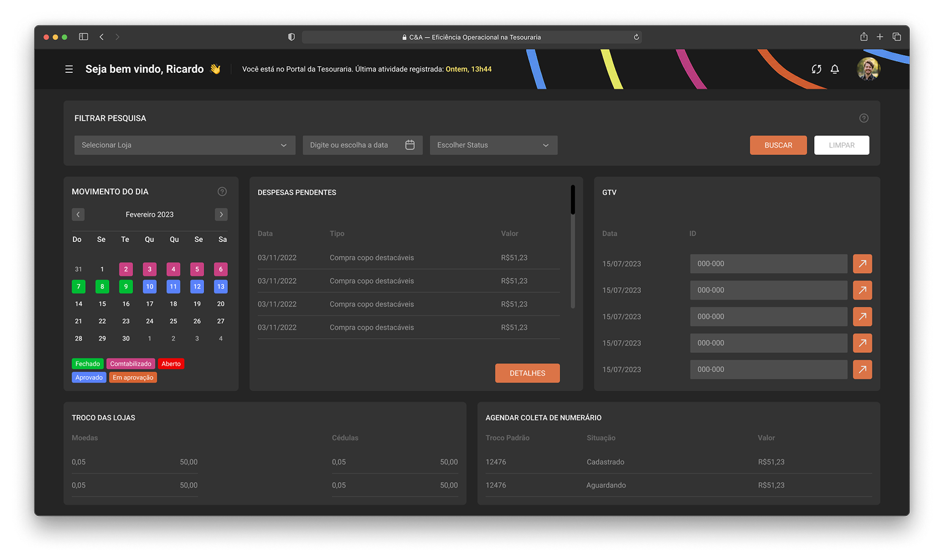Open the notifications bell
This screenshot has width=941, height=560.
(834, 69)
